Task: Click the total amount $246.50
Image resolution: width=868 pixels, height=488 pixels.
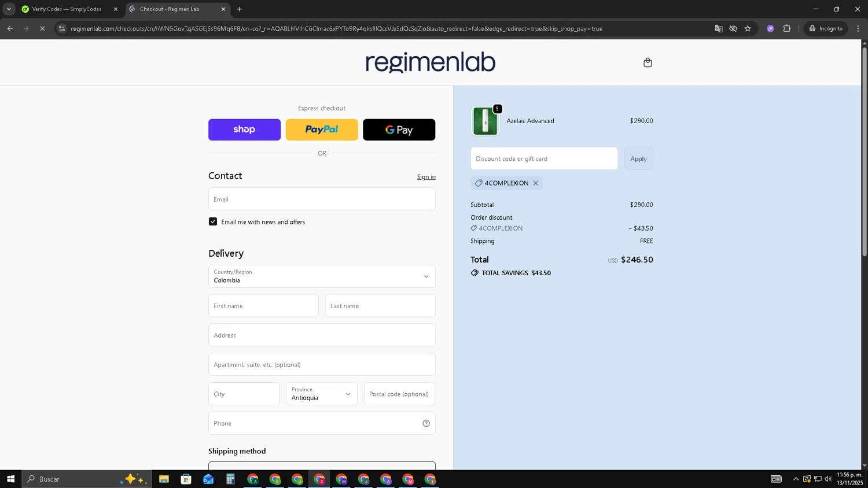Action: (637, 260)
